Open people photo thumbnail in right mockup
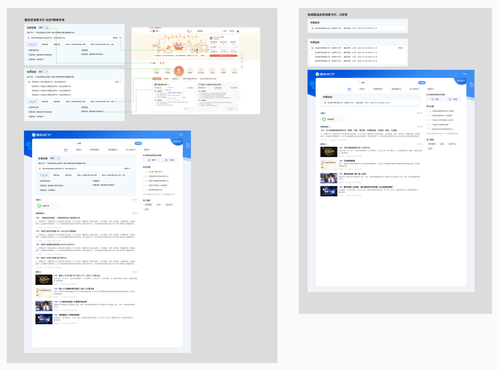 [x=329, y=178]
